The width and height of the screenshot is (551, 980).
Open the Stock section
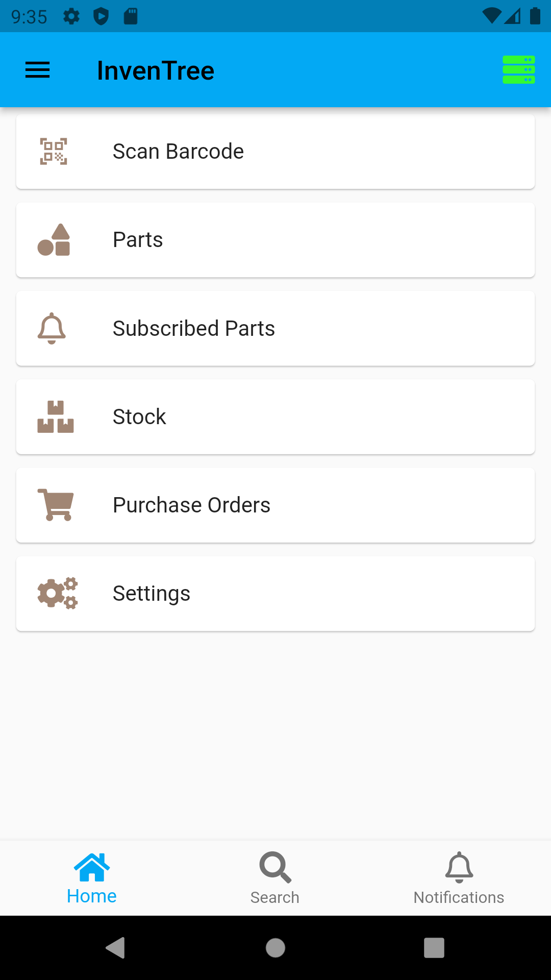275,417
